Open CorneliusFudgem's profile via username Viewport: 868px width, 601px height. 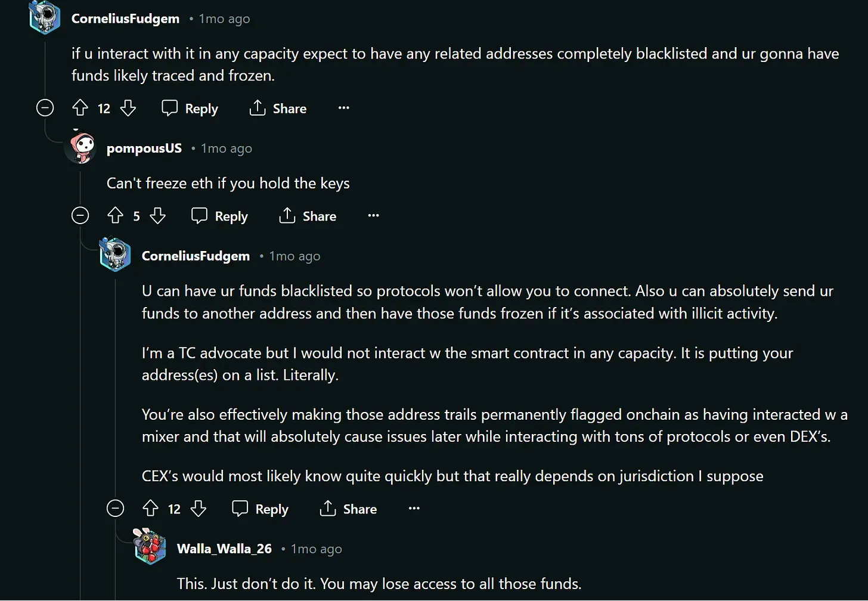tap(125, 18)
